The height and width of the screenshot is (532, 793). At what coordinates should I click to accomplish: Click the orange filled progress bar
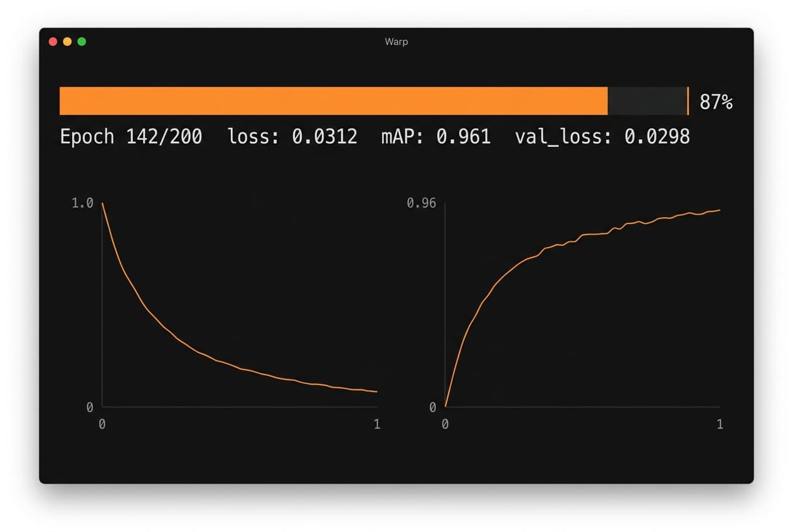333,101
